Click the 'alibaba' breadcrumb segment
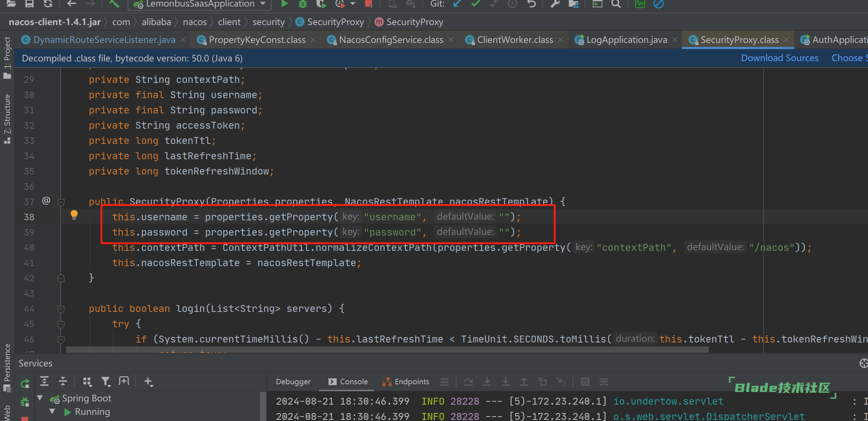The image size is (868, 421). coord(156,22)
